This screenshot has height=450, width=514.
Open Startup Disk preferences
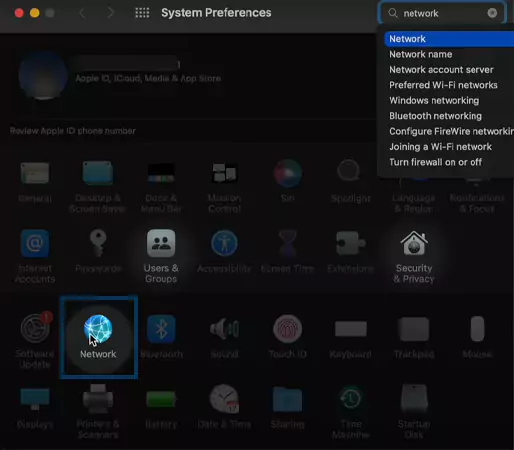point(414,399)
